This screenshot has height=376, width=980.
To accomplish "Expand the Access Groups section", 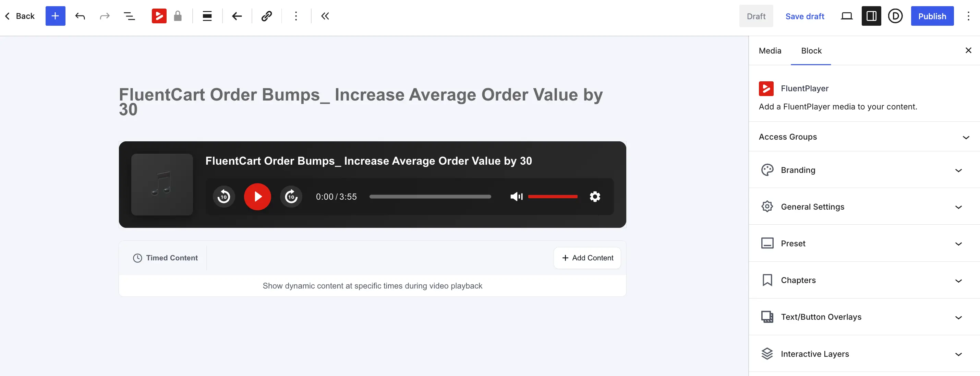I will pyautogui.click(x=864, y=137).
